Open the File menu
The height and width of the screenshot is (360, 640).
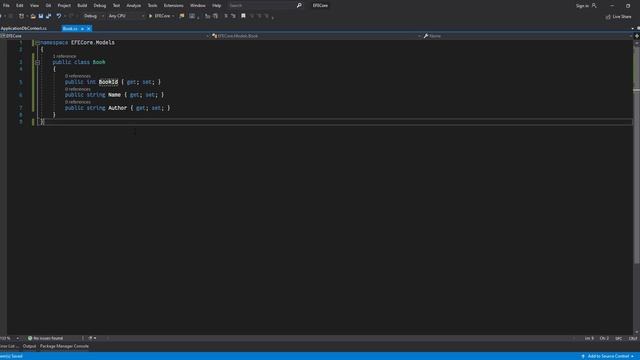(x=6, y=6)
